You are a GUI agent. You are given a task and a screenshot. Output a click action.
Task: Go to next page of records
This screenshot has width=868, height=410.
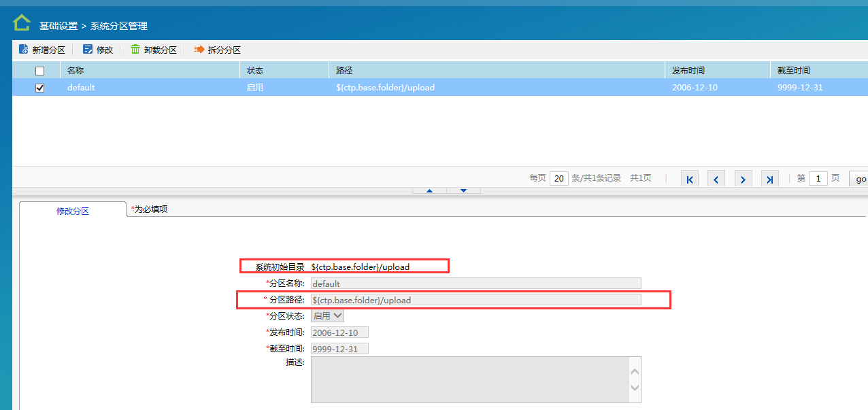743,179
